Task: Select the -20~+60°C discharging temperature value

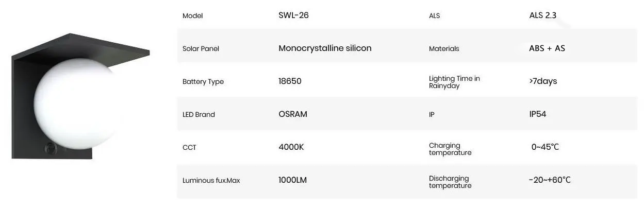Action: (x=550, y=180)
